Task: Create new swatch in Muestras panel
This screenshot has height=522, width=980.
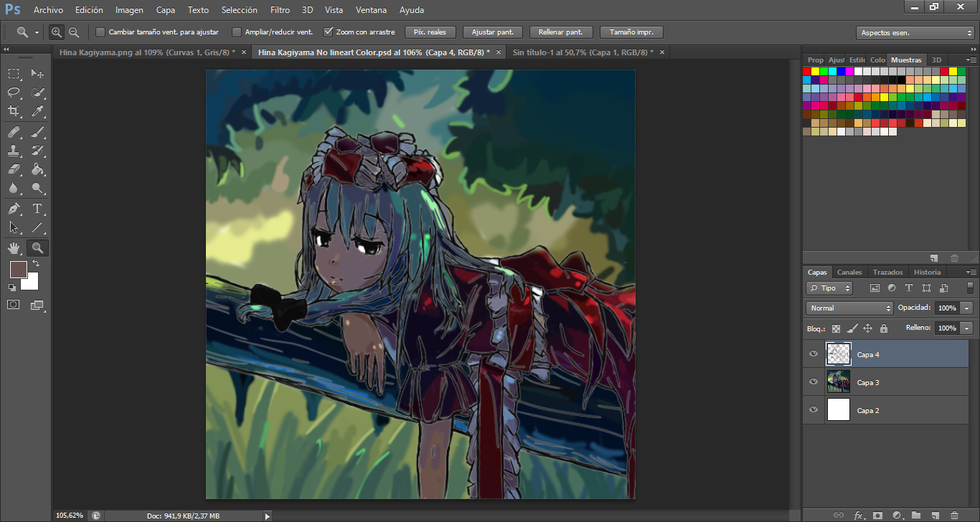Action: click(x=934, y=257)
